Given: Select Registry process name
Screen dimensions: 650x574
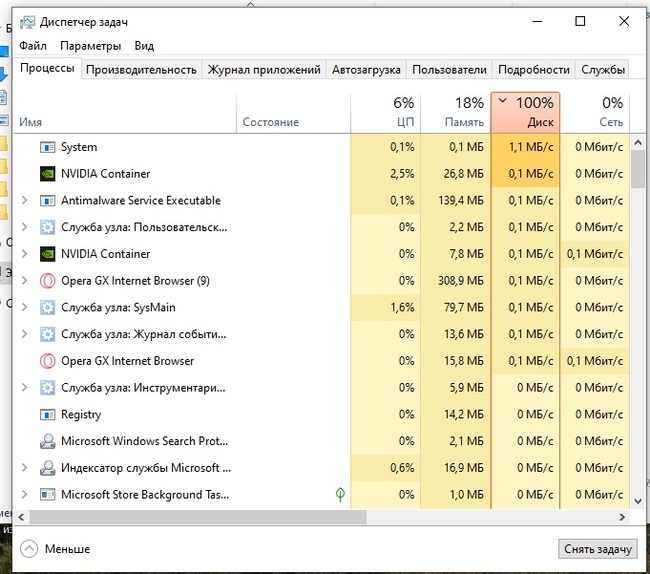Looking at the screenshot, I should click(81, 414).
